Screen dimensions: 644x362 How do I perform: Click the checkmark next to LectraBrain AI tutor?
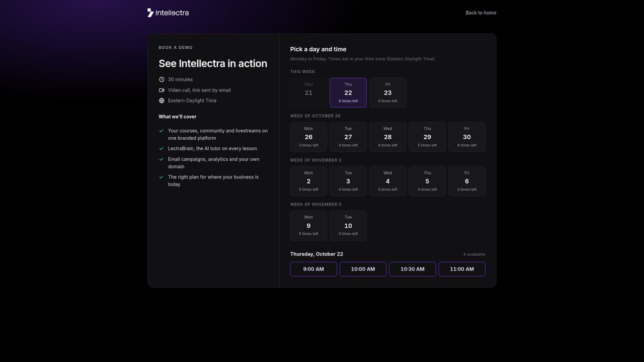(x=162, y=149)
